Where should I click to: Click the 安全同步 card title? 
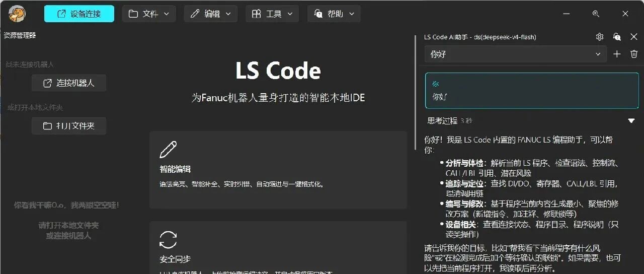pyautogui.click(x=175, y=259)
